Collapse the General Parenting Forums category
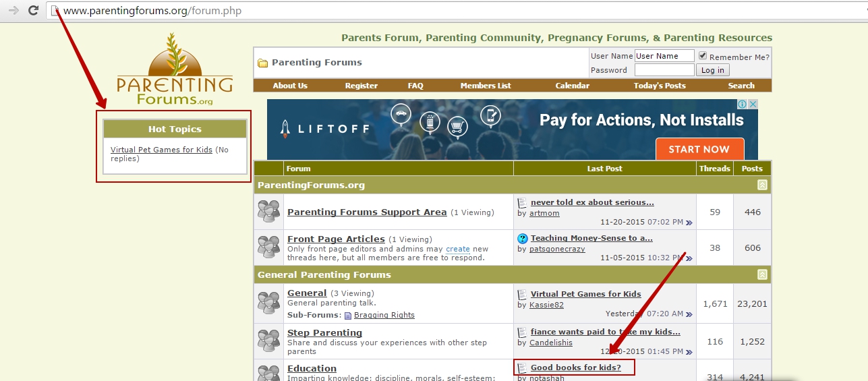 762,274
